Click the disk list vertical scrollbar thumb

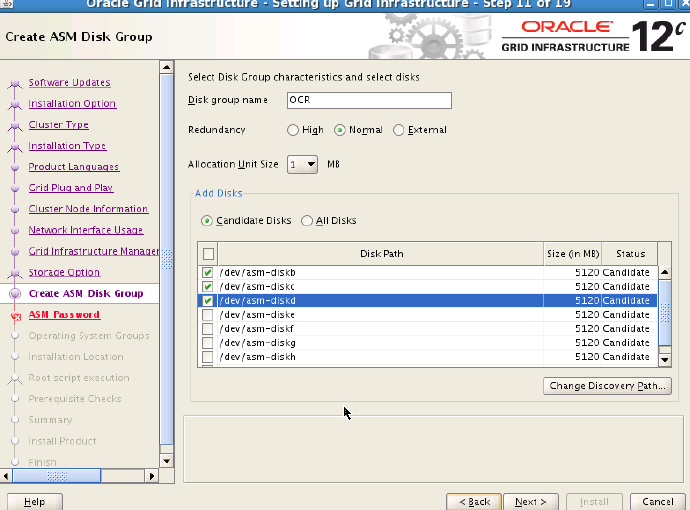[x=664, y=312]
